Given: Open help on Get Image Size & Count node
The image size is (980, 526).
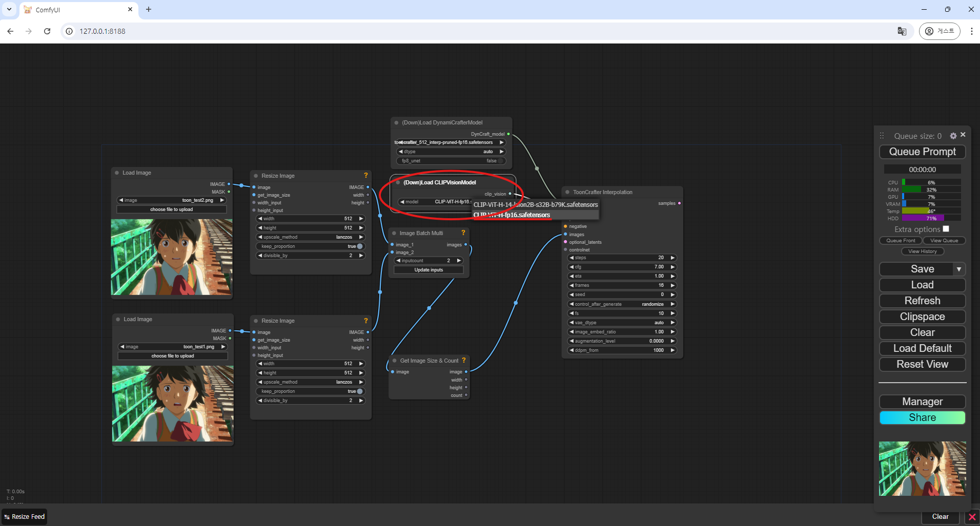Looking at the screenshot, I should [x=464, y=360].
